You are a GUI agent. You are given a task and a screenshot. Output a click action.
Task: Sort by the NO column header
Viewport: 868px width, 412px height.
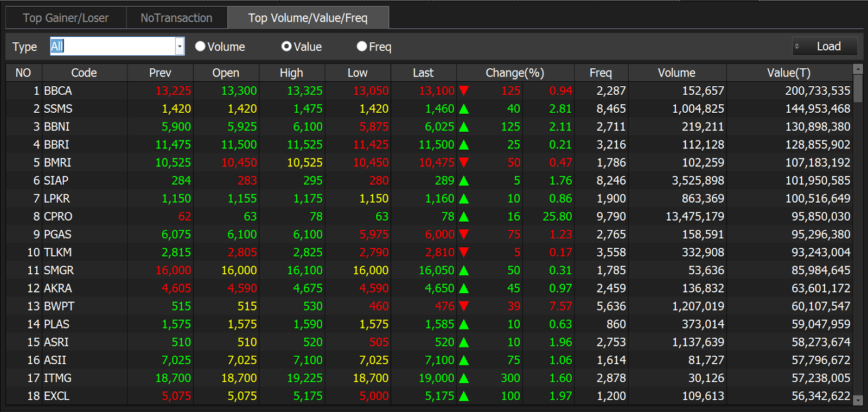tap(23, 73)
